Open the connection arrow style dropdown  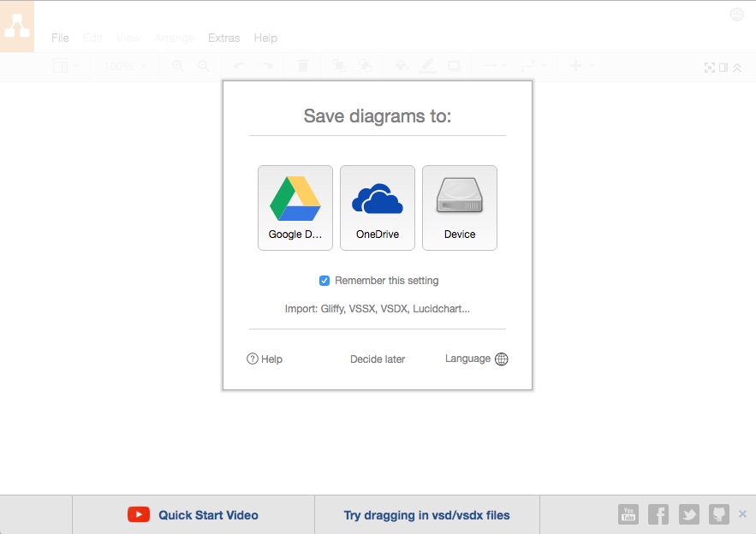point(495,66)
